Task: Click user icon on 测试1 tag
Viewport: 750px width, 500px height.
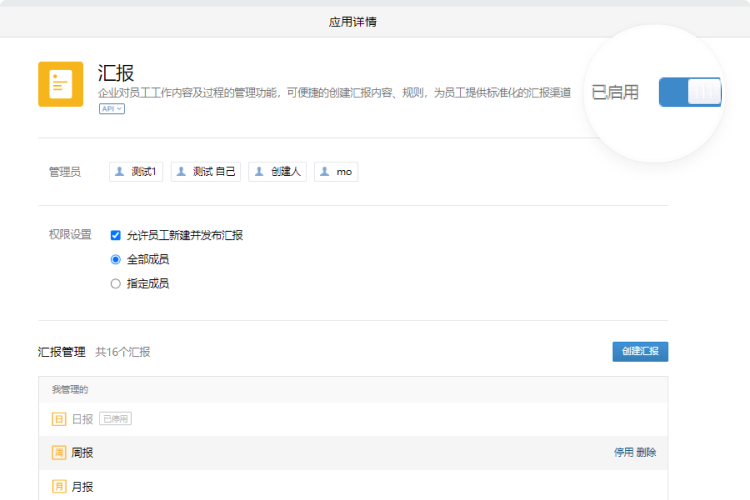Action: point(120,171)
